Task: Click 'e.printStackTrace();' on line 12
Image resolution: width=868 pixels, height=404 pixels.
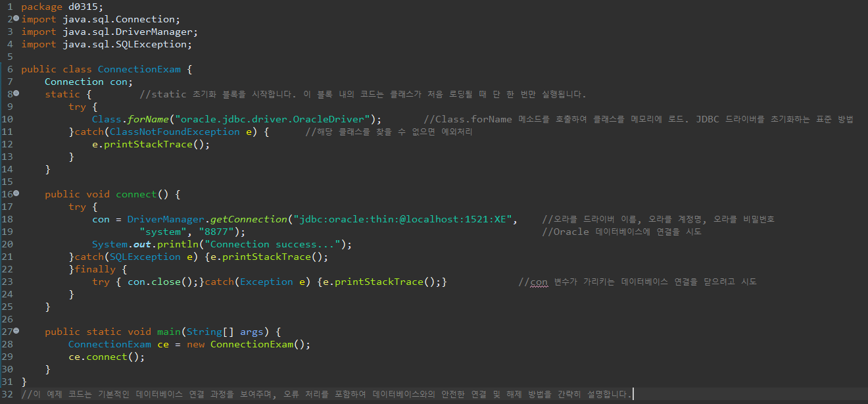Action: point(151,144)
